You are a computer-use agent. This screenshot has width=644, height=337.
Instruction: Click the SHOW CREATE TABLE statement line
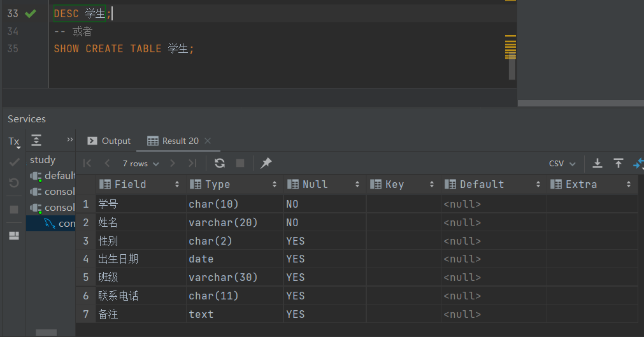[124, 48]
